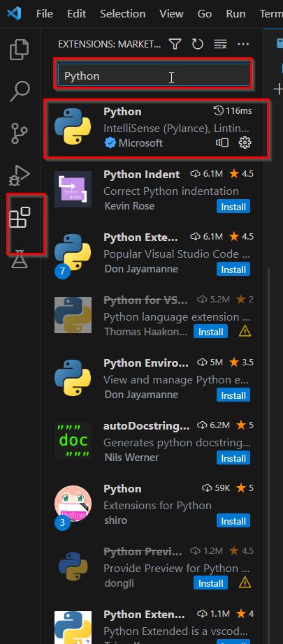Open the Edit menu
This screenshot has width=283, height=644.
[77, 13]
